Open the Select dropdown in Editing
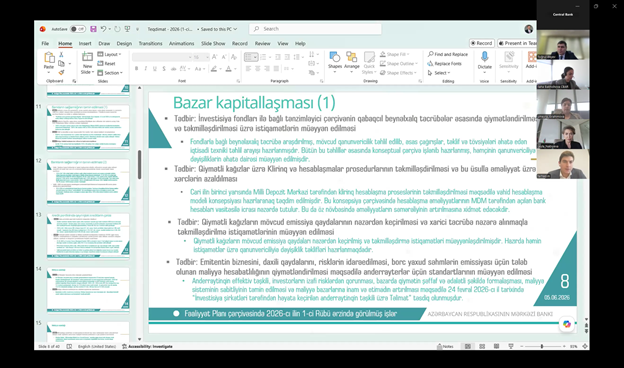Image resolution: width=624 pixels, height=368 pixels. [439, 73]
